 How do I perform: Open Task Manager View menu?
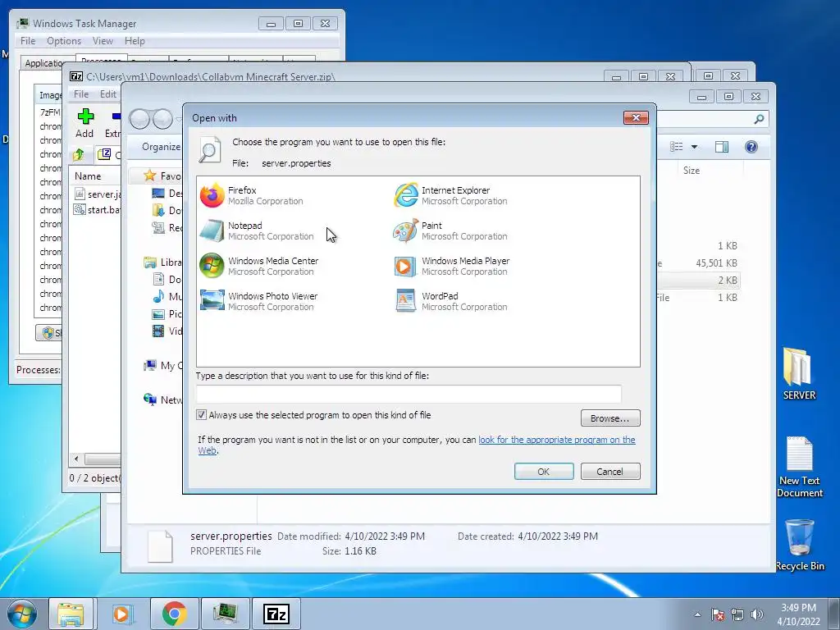point(103,41)
